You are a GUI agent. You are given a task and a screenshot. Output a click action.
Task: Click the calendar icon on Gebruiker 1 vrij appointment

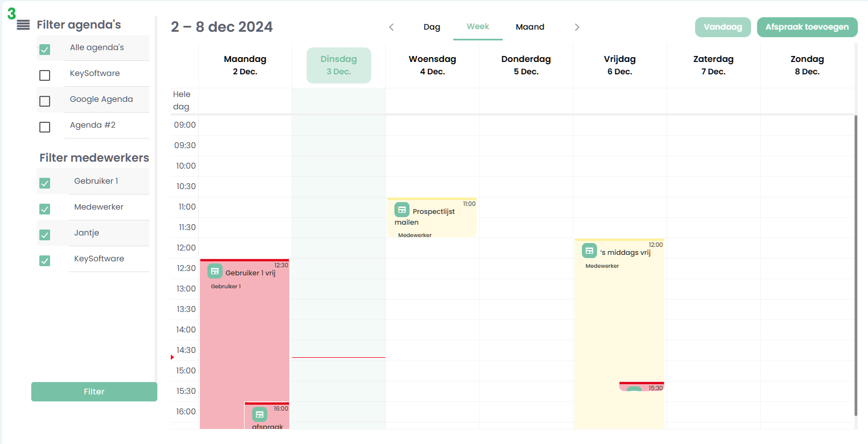(x=215, y=271)
